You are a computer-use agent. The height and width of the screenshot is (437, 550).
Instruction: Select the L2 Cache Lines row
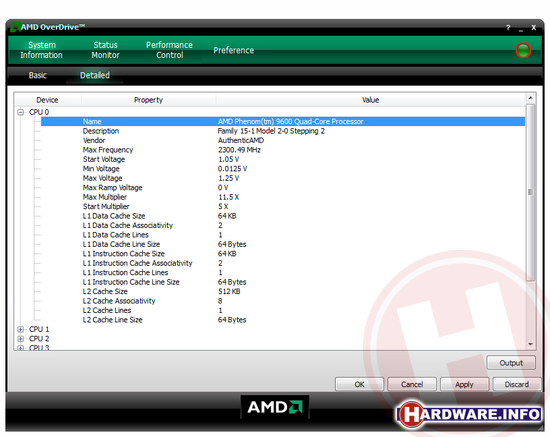[x=283, y=310]
